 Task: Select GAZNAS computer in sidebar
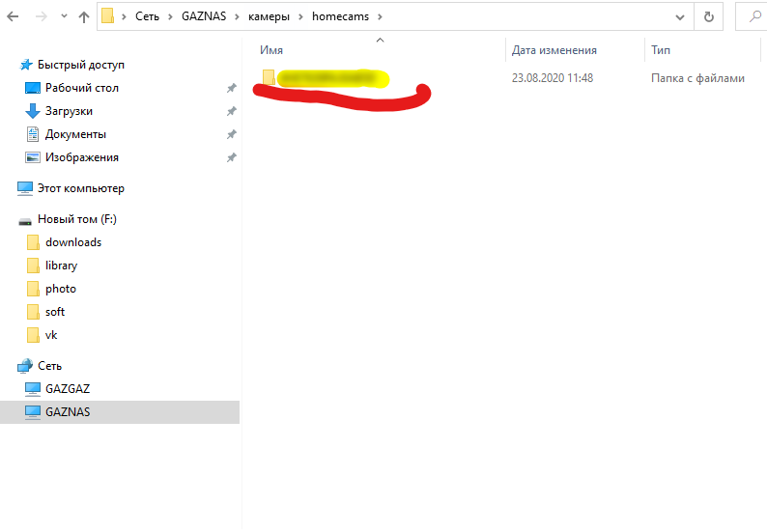point(68,412)
